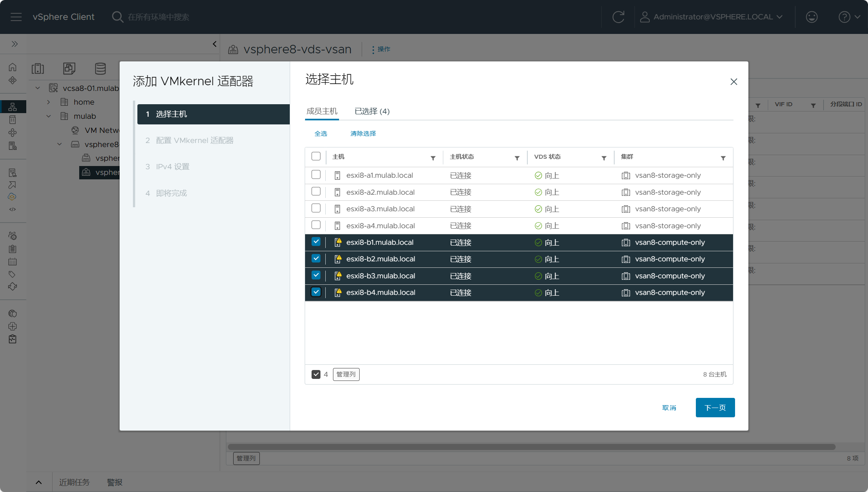This screenshot has height=492, width=868.
Task: Open the 操作 actions menu
Action: click(x=381, y=49)
